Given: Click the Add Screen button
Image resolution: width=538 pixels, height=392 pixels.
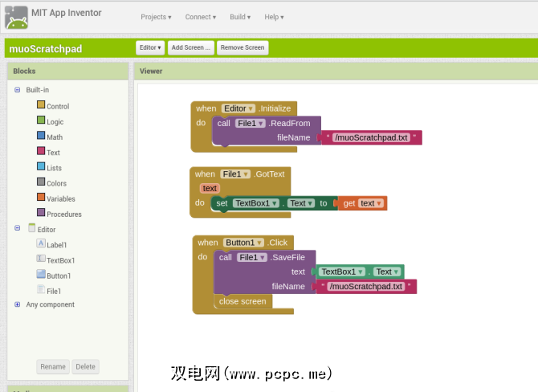Looking at the screenshot, I should pos(192,47).
